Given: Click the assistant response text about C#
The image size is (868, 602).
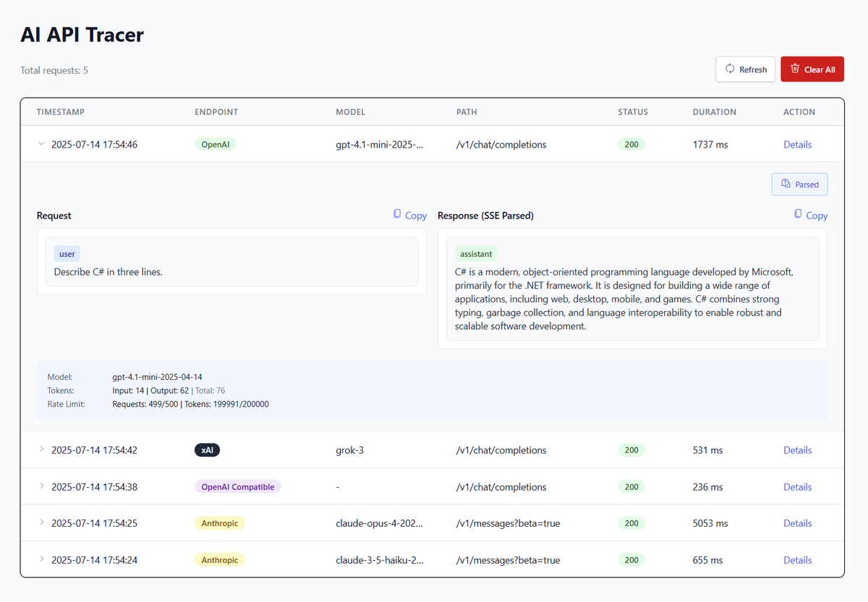Looking at the screenshot, I should coord(624,299).
